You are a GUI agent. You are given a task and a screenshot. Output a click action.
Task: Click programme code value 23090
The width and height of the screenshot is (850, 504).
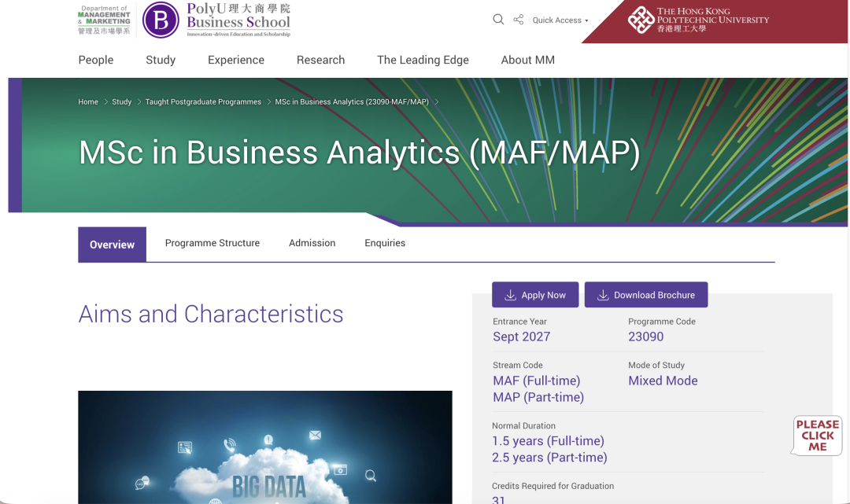coord(645,337)
